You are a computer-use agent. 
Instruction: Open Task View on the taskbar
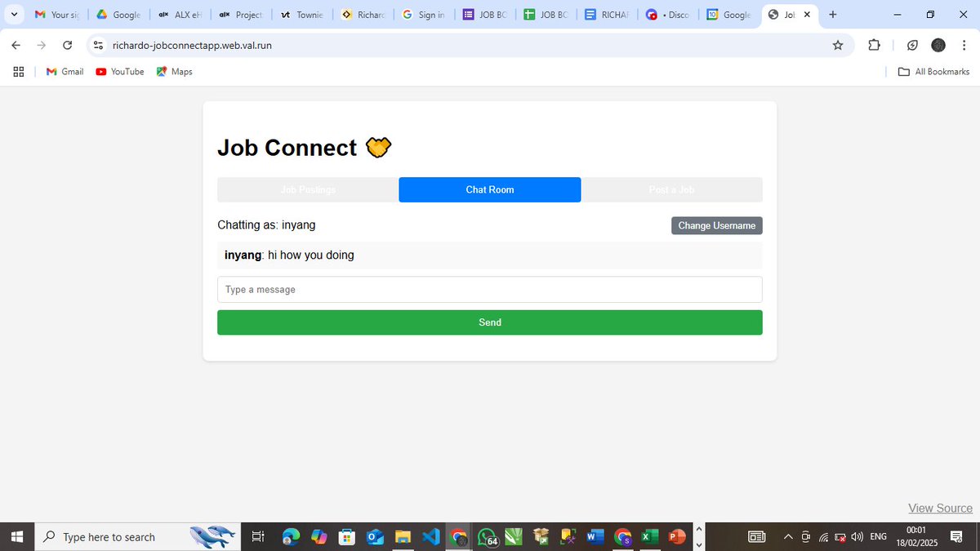click(x=257, y=536)
